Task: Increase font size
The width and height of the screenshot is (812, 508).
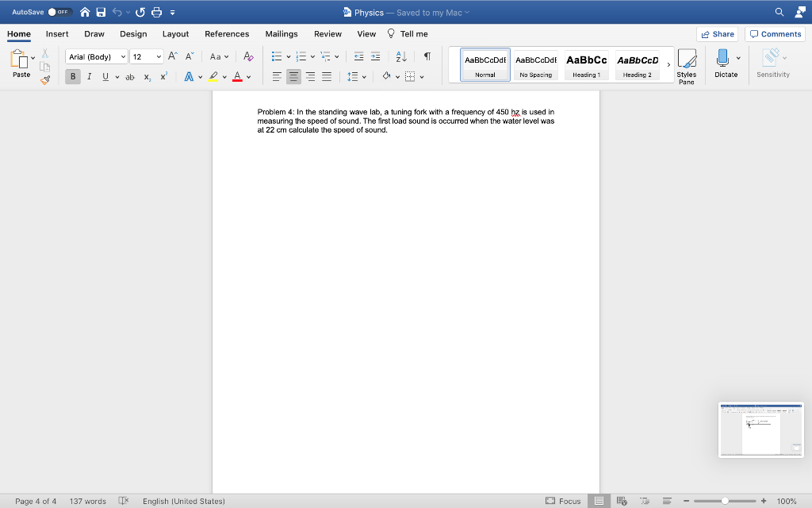Action: (173, 56)
